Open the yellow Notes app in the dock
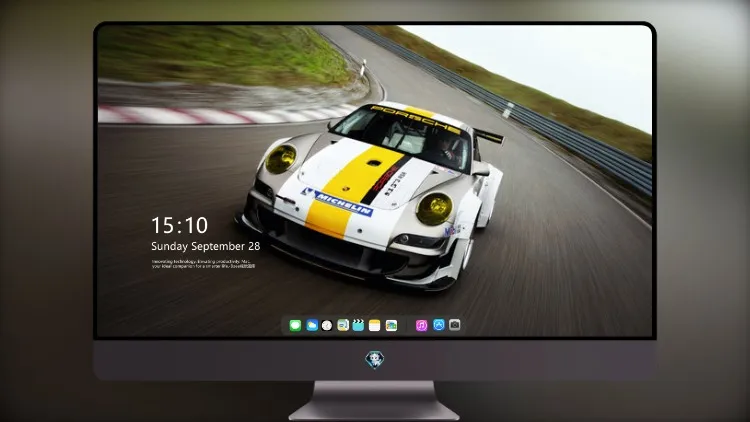 (375, 325)
